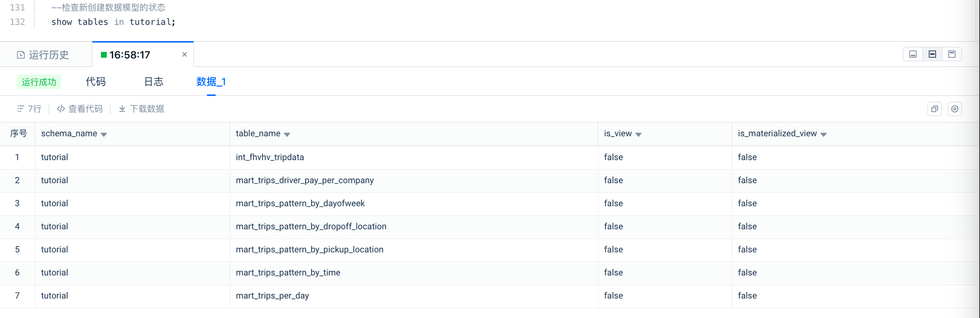Image resolution: width=980 pixels, height=318 pixels.
Task: Click the 7行 row count indicator
Action: click(29, 109)
